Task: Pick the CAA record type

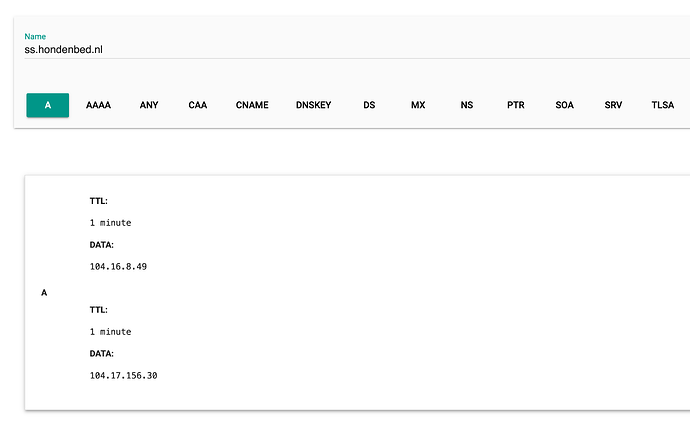Action: click(198, 105)
